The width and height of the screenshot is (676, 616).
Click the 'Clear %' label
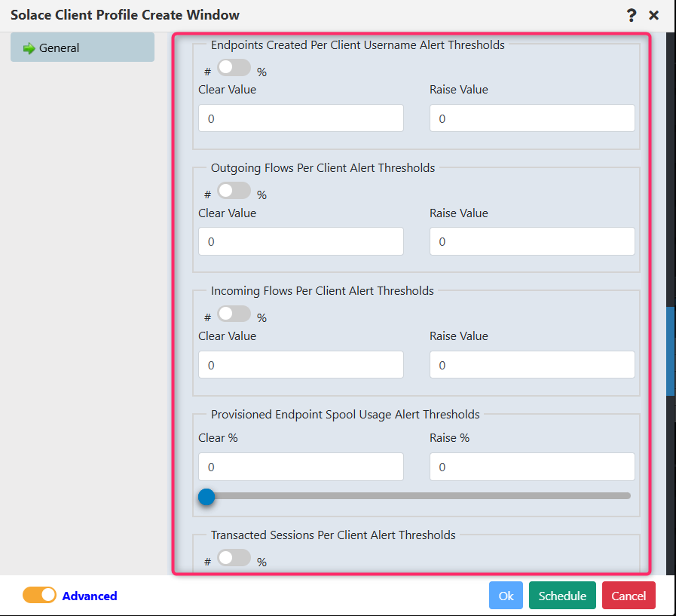(x=218, y=438)
